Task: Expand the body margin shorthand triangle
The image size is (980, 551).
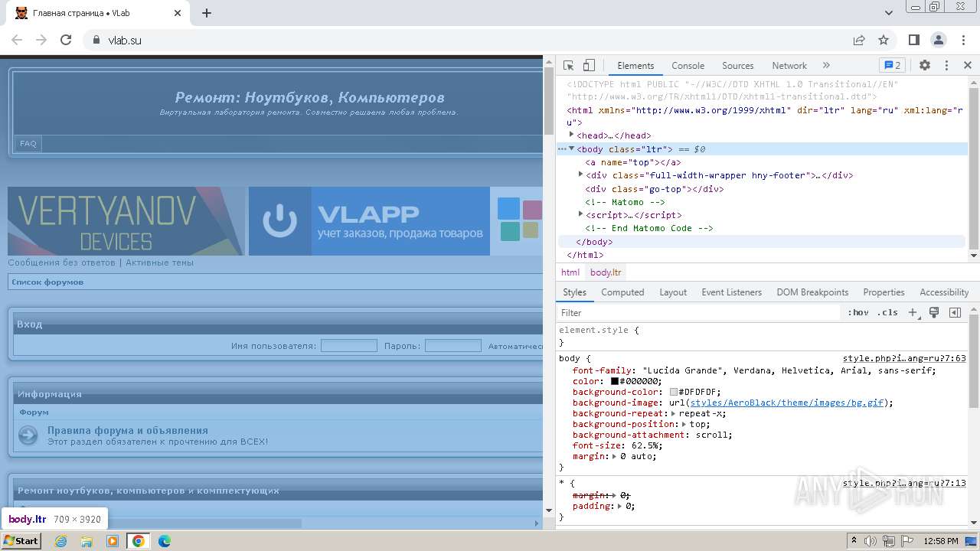Action: pyautogui.click(x=615, y=456)
